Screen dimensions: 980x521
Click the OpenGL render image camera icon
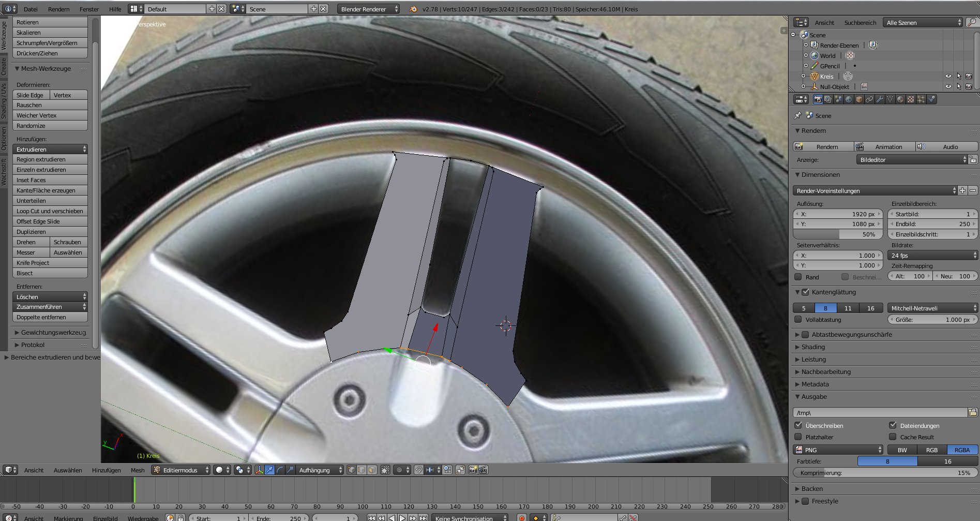pyautogui.click(x=473, y=470)
